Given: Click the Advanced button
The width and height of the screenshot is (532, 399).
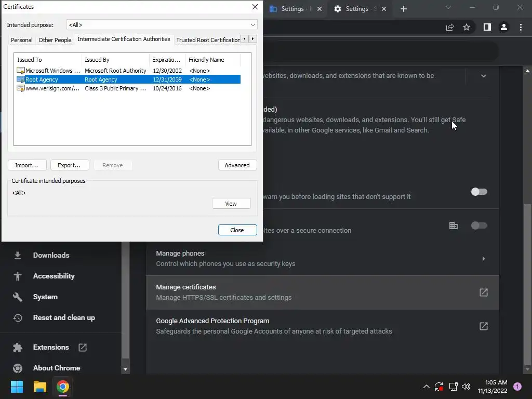Looking at the screenshot, I should (237, 165).
